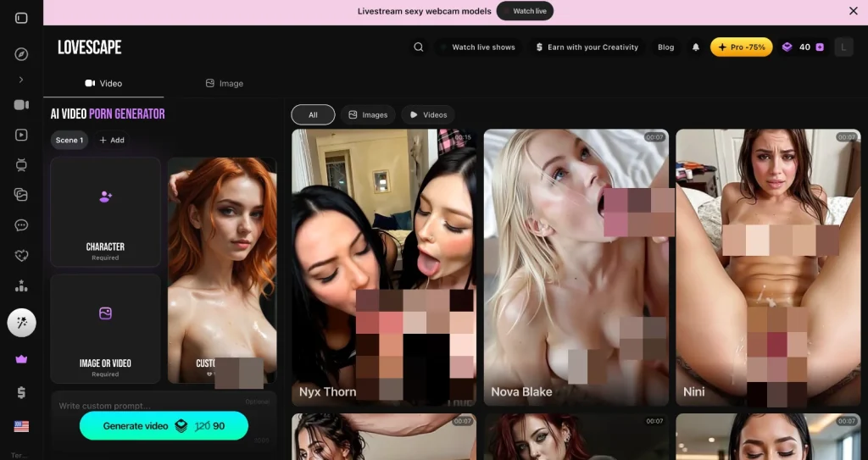Click the Nyx Thorn name label

coord(327,392)
